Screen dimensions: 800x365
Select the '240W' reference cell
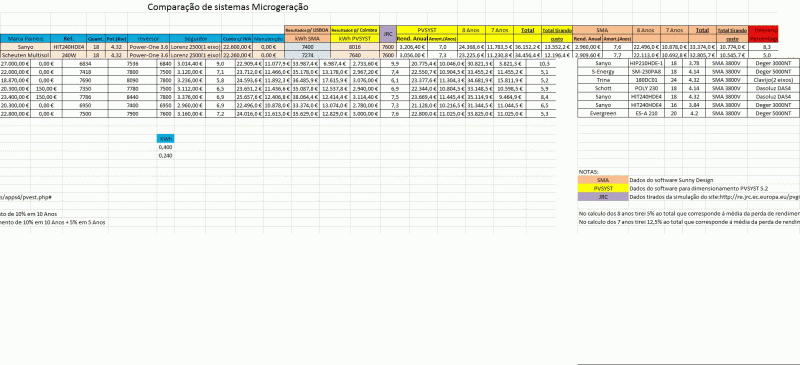coord(68,55)
